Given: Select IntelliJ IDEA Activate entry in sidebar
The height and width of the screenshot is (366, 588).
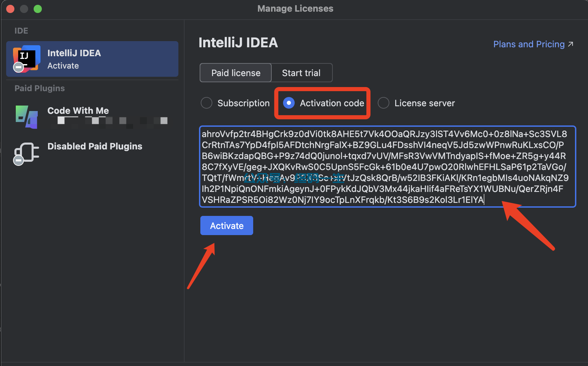Looking at the screenshot, I should (x=92, y=59).
